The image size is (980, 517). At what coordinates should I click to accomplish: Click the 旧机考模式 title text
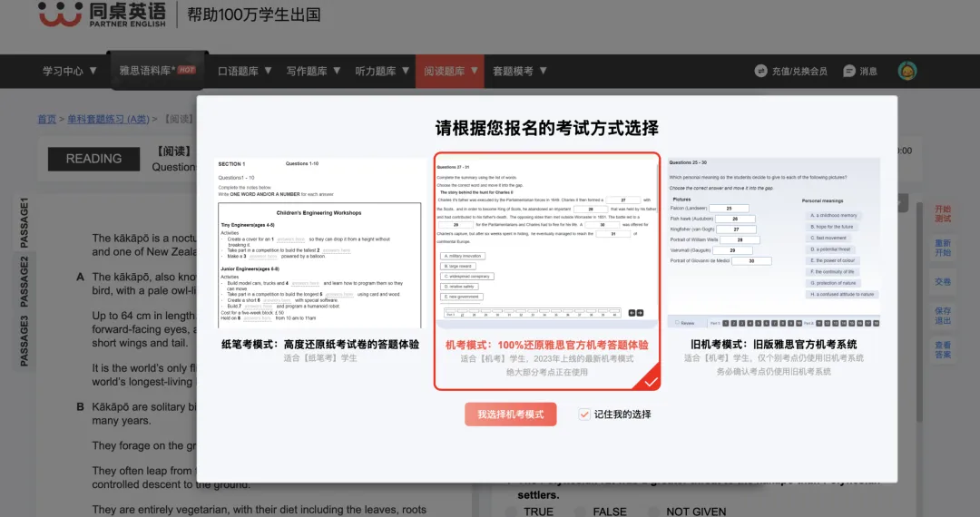pyautogui.click(x=774, y=345)
